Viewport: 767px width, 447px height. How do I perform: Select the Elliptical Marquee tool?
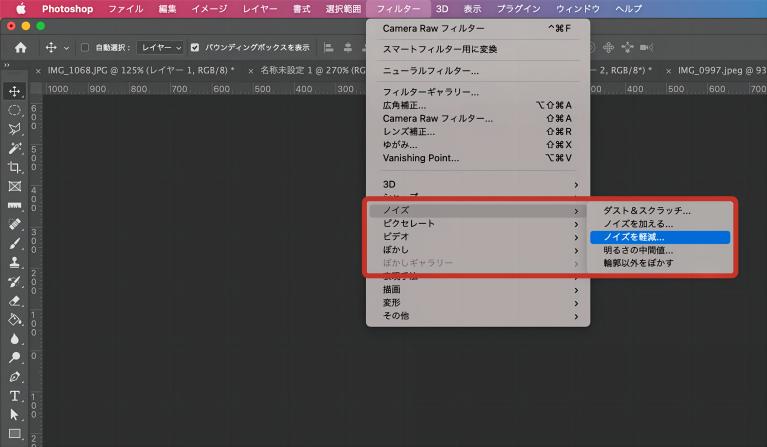click(x=15, y=110)
